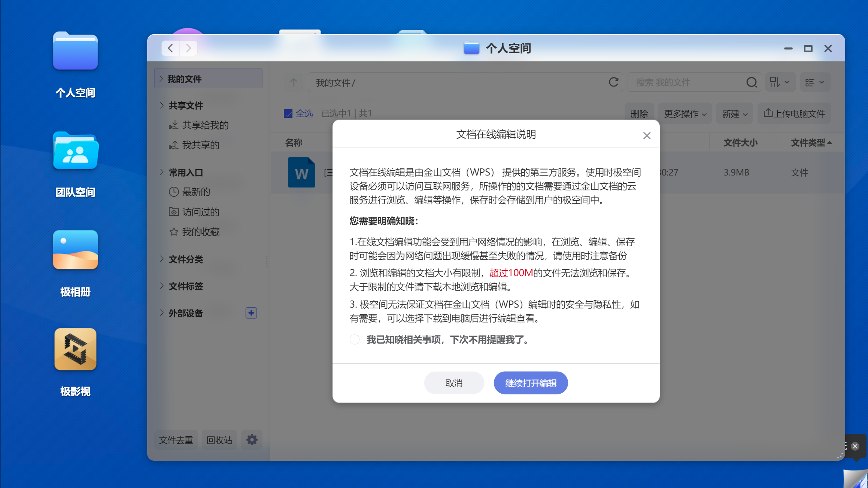Expand the 文件标签 section
This screenshot has width=868, height=488.
162,286
